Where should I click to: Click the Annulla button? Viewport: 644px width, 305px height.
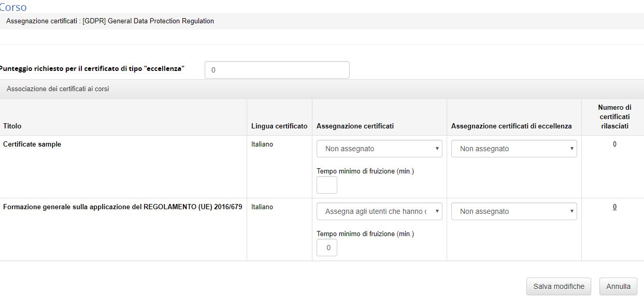(x=618, y=286)
